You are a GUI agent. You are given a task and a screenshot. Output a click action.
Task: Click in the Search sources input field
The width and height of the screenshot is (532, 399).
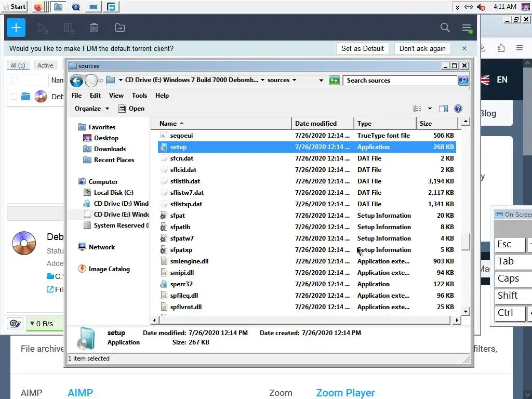[x=401, y=81]
